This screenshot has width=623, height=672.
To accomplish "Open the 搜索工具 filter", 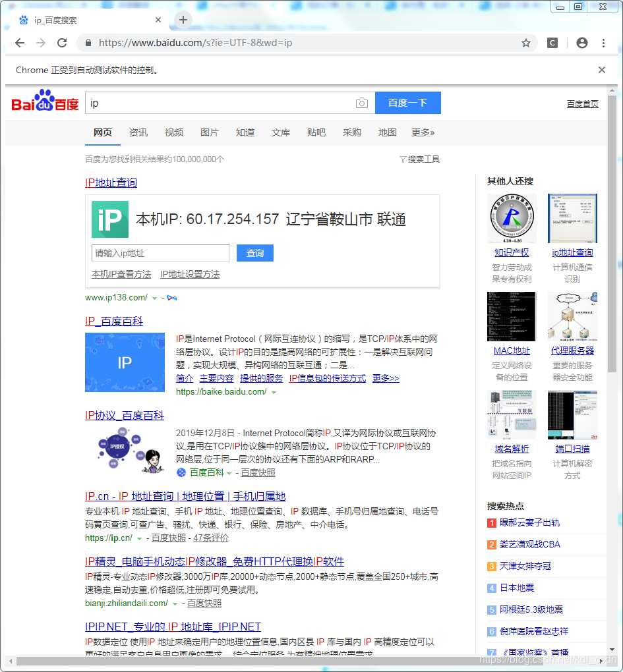I will [419, 159].
